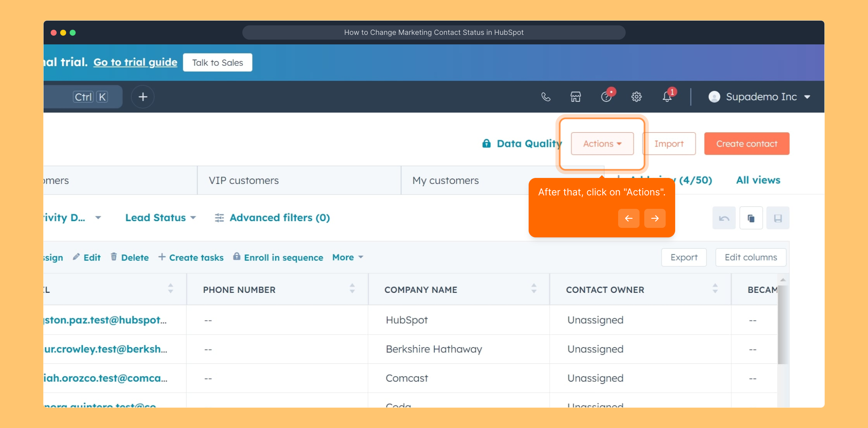Open the More bulk actions dropdown
Image resolution: width=868 pixels, height=428 pixels.
(x=348, y=257)
